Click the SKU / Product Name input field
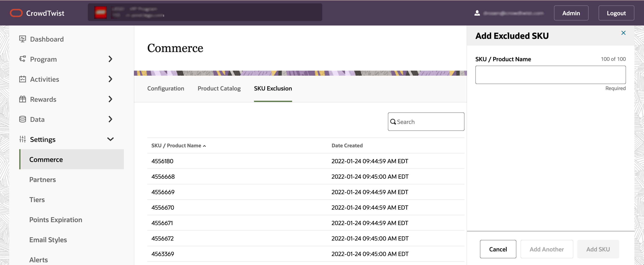Screen dimensions: 644x265 550,75
